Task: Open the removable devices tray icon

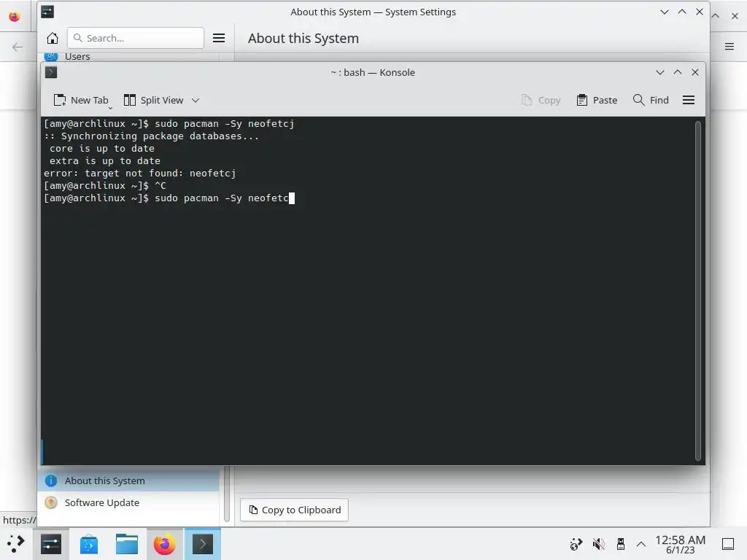Action: [620, 544]
